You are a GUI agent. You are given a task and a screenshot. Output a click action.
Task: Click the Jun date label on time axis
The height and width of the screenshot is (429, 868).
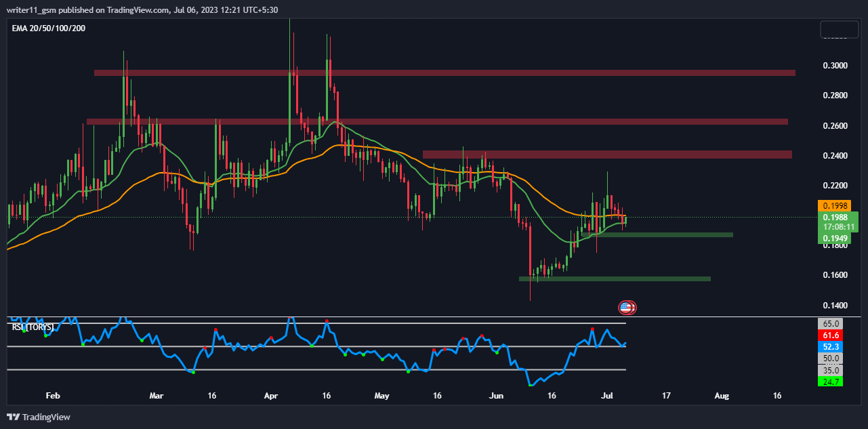497,395
